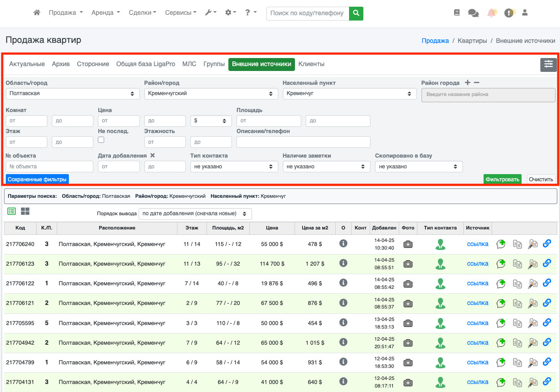Screen dimensions: 560x392
Task: Expand the Тип контакта dropdown
Action: [x=234, y=167]
